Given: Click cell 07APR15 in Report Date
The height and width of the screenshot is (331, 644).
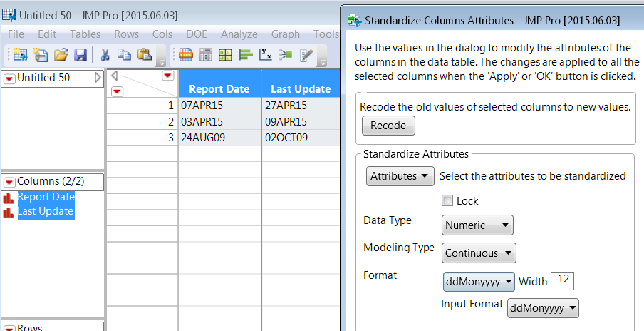Looking at the screenshot, I should (219, 106).
